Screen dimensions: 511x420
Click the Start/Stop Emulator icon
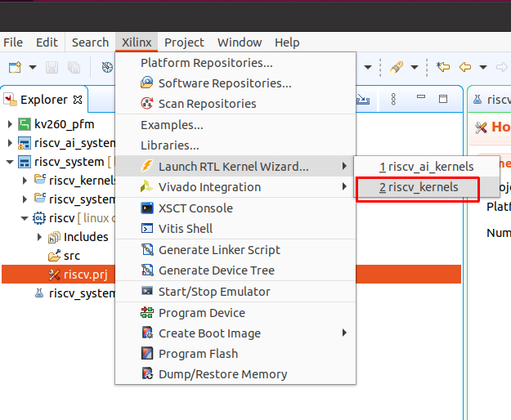(x=147, y=290)
